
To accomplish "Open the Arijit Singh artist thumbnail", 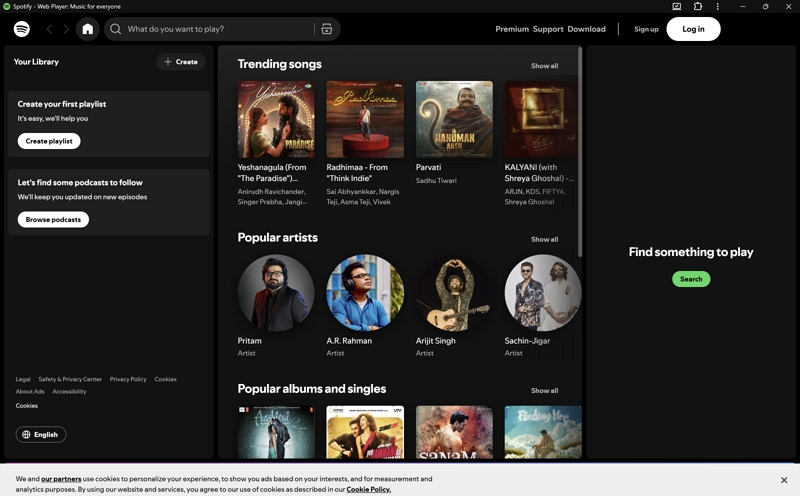I will (454, 293).
